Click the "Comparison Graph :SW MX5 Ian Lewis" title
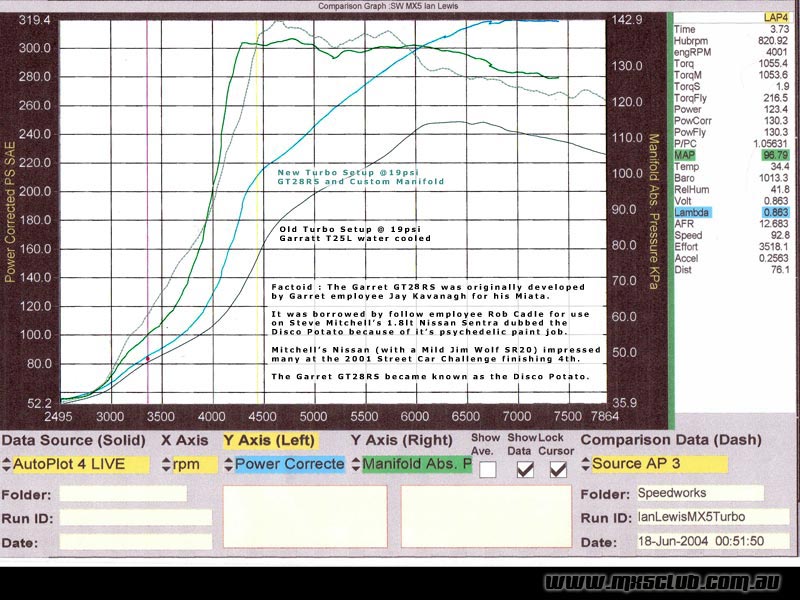800x600 pixels. (388, 6)
